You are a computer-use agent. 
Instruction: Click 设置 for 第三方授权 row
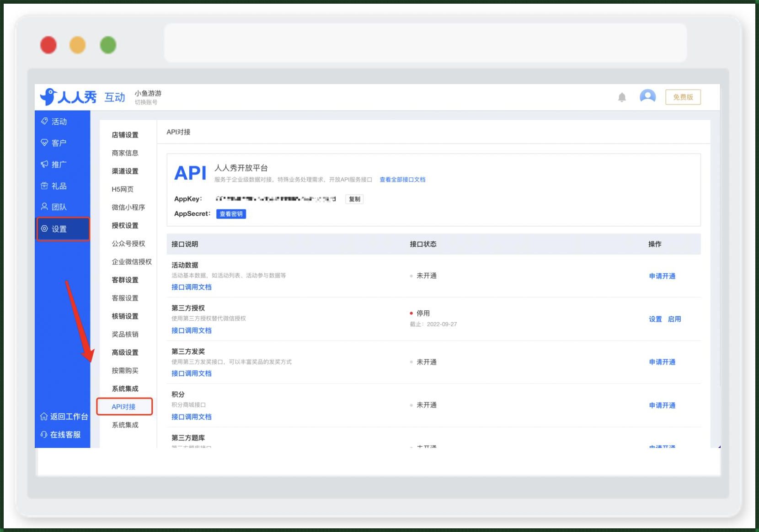(655, 319)
